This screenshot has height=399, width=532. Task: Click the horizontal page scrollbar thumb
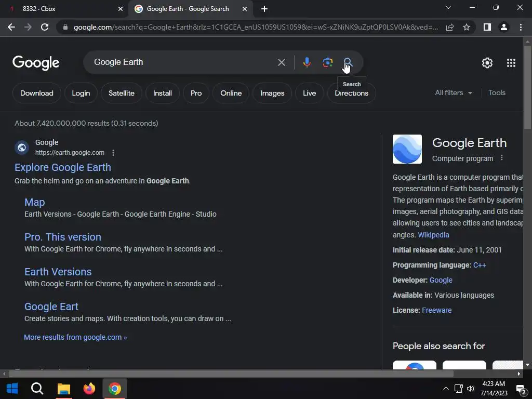(x=231, y=374)
